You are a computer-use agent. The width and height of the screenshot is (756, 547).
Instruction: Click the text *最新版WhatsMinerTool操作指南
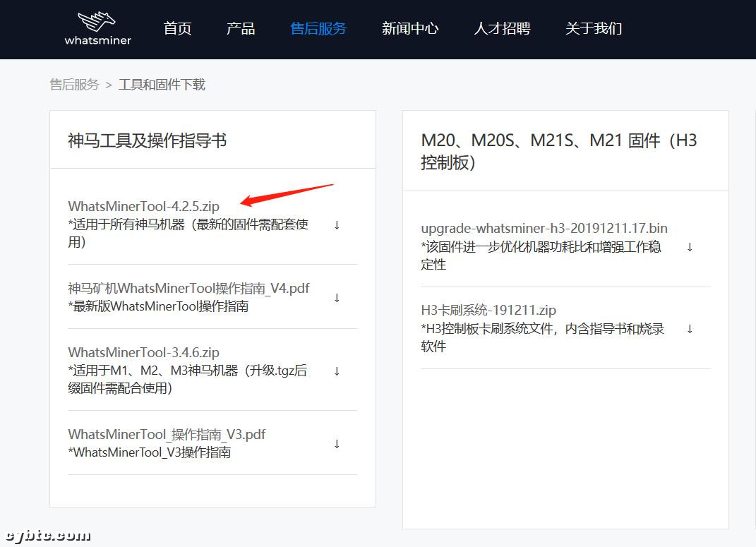[159, 306]
